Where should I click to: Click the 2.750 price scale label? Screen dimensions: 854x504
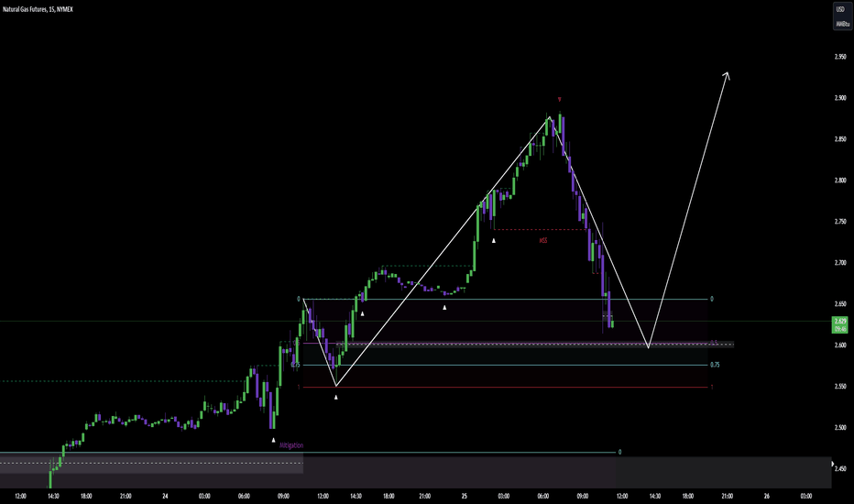pyautogui.click(x=840, y=222)
